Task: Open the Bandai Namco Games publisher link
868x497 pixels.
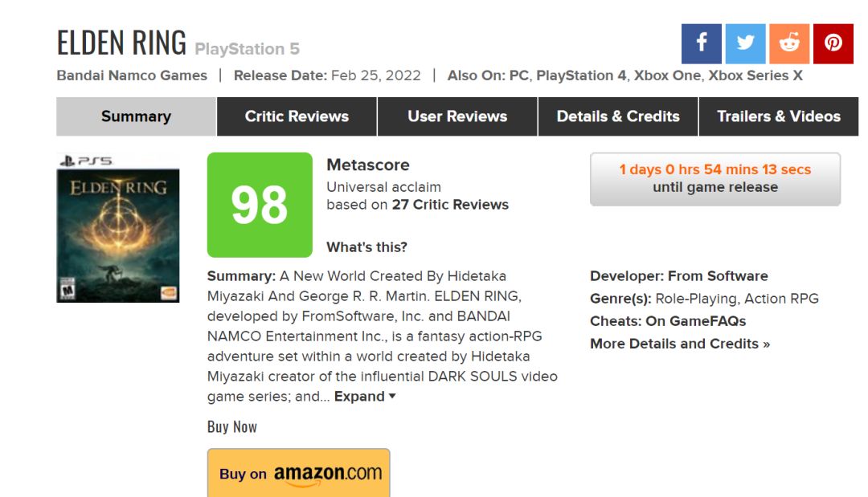Action: [x=132, y=75]
